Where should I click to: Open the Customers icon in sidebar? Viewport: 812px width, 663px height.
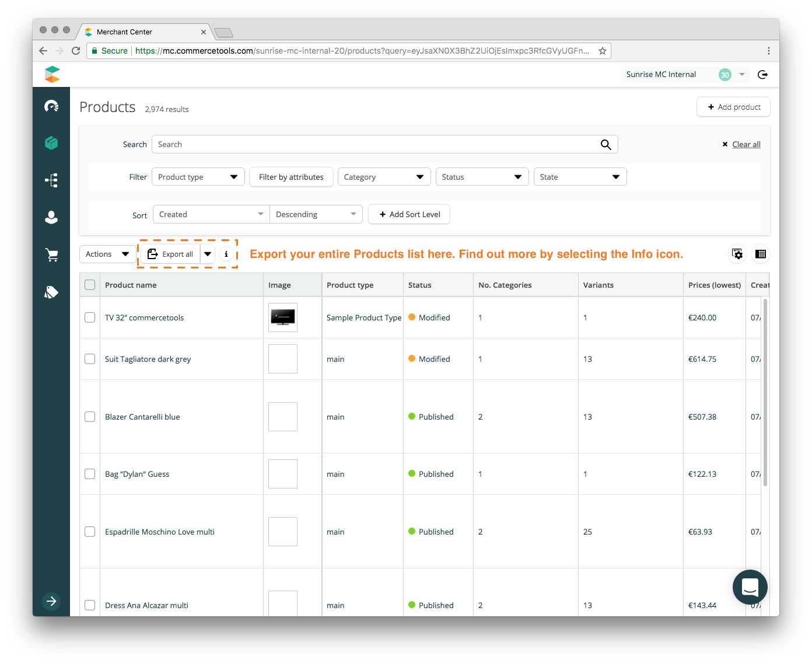51,217
